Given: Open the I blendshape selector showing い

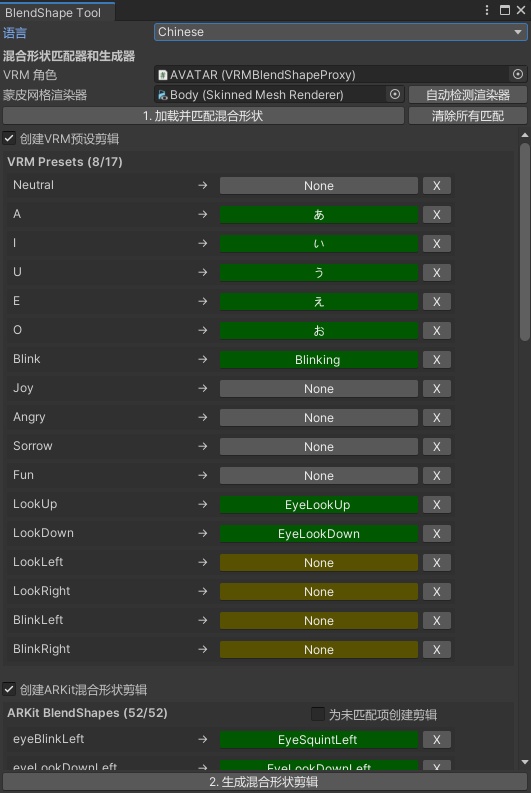Looking at the screenshot, I should tap(319, 244).
